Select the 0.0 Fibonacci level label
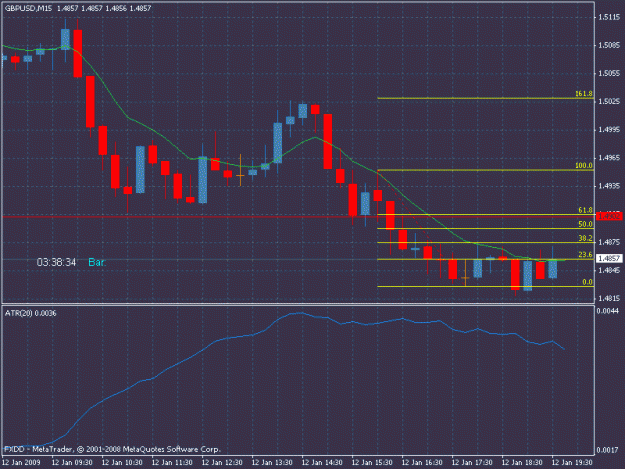 pos(587,282)
